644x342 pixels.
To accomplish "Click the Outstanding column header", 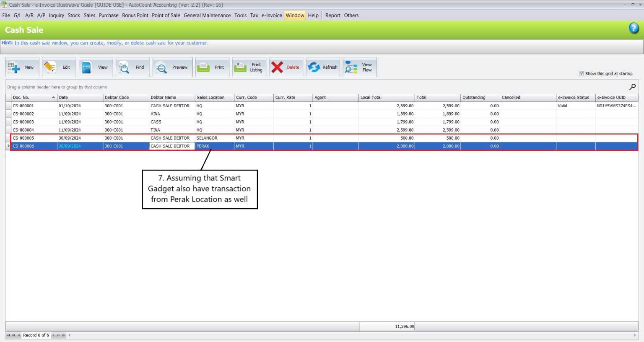I will [x=480, y=97].
